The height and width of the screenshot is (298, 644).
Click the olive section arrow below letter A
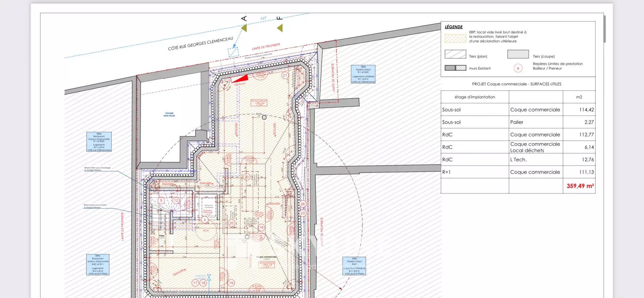tap(244, 28)
